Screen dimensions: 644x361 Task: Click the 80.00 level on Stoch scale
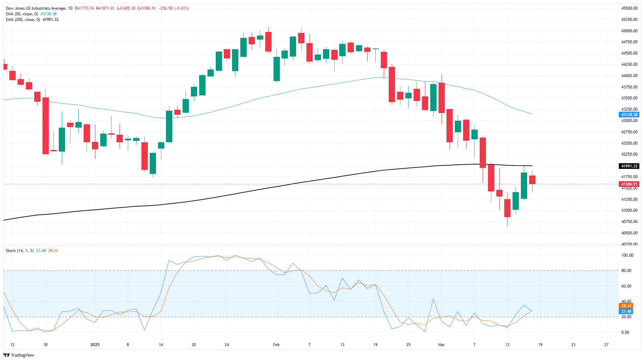coord(626,271)
